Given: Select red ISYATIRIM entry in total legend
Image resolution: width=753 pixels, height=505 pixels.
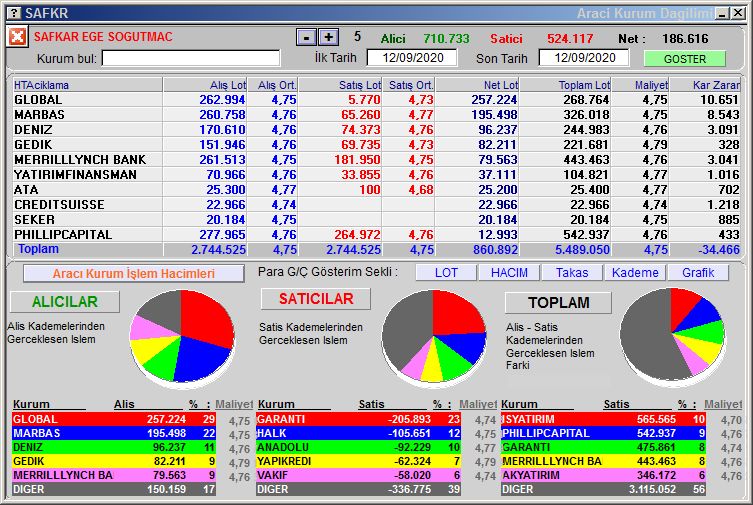Looking at the screenshot, I should [x=603, y=419].
